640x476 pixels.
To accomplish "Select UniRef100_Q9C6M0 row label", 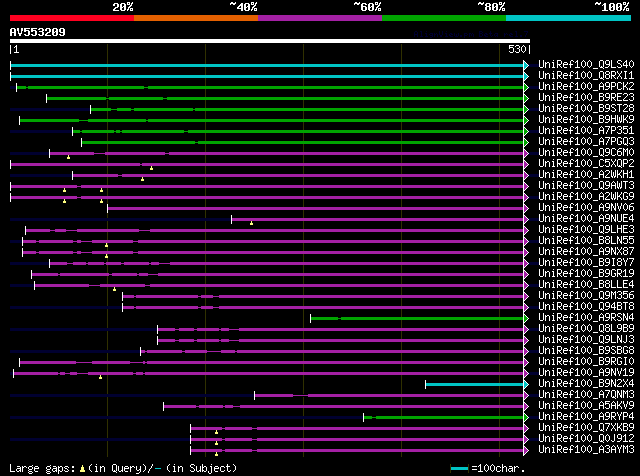I will click(586, 152).
